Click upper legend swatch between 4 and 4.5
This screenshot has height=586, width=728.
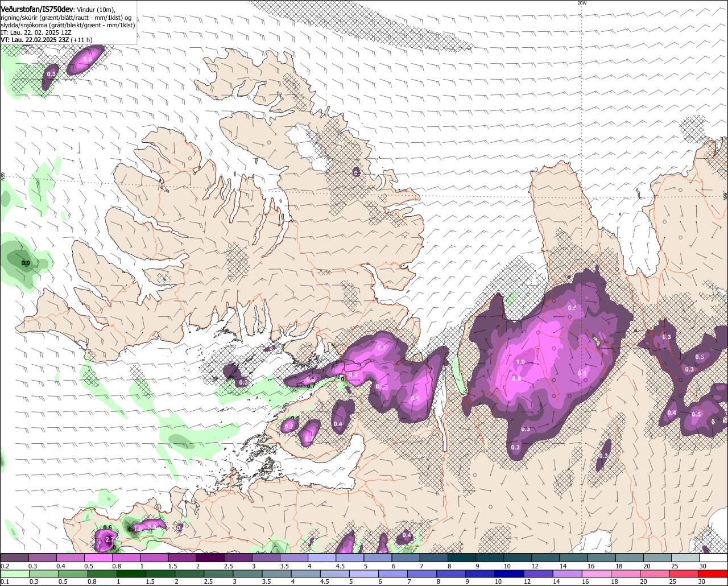pos(322,558)
